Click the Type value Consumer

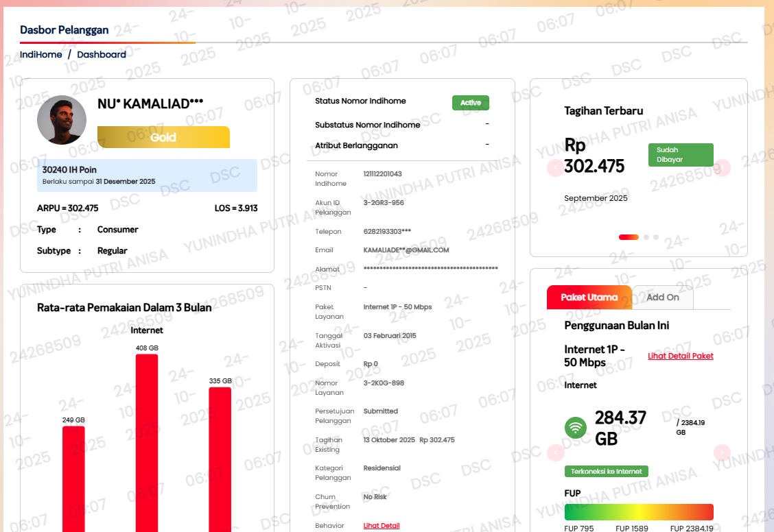[x=117, y=230]
